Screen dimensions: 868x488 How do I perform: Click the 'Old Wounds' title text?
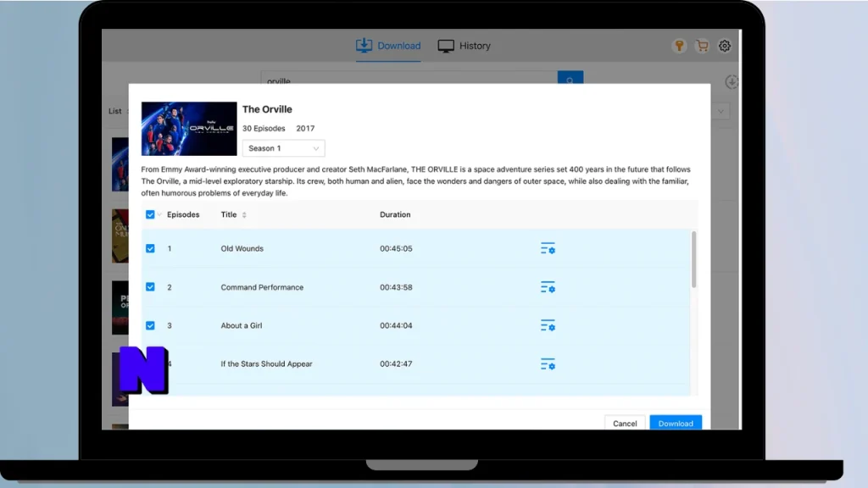[242, 248]
